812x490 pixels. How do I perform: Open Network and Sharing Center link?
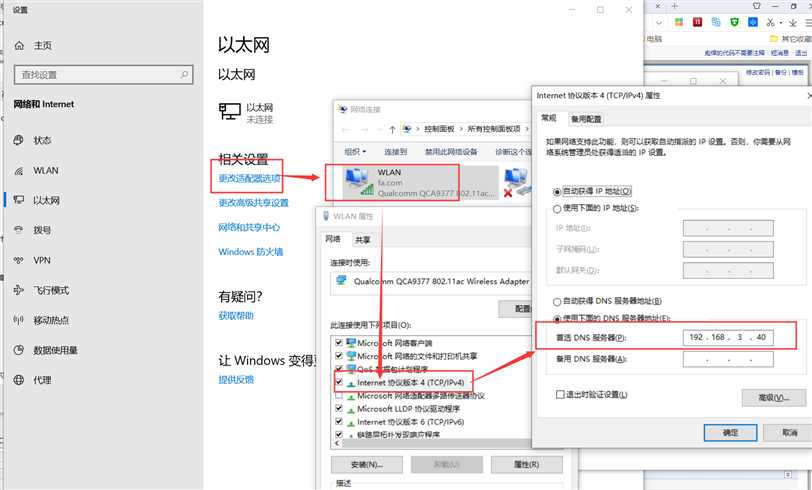point(249,227)
